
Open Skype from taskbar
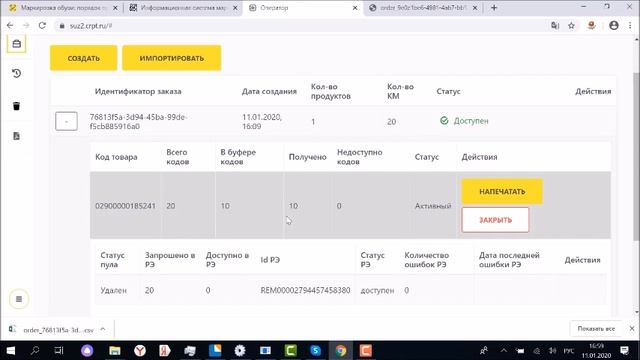click(316, 351)
